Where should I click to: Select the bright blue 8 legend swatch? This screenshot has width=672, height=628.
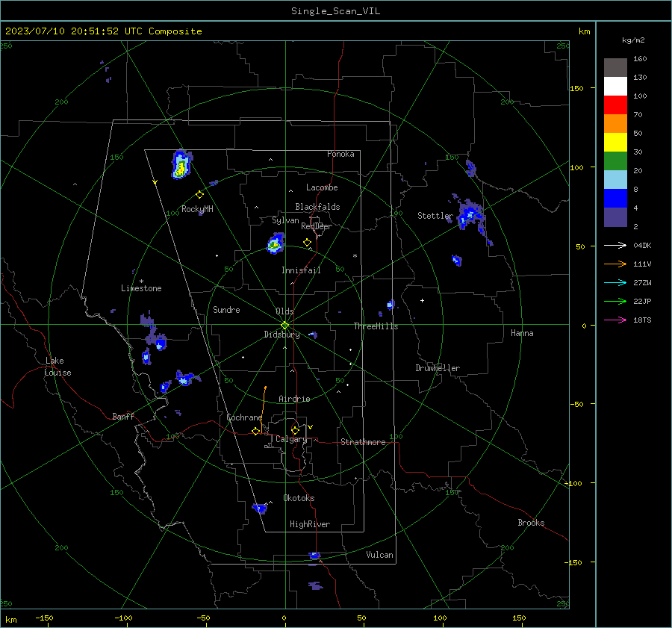pyautogui.click(x=615, y=198)
